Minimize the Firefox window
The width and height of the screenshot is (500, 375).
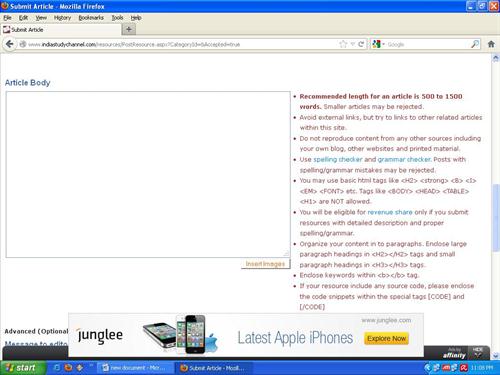471,6
